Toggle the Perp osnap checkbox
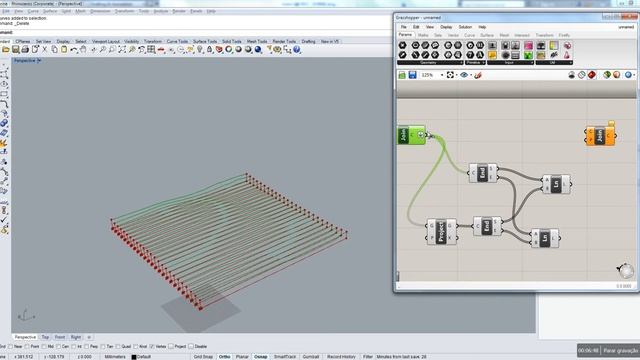 point(87,347)
